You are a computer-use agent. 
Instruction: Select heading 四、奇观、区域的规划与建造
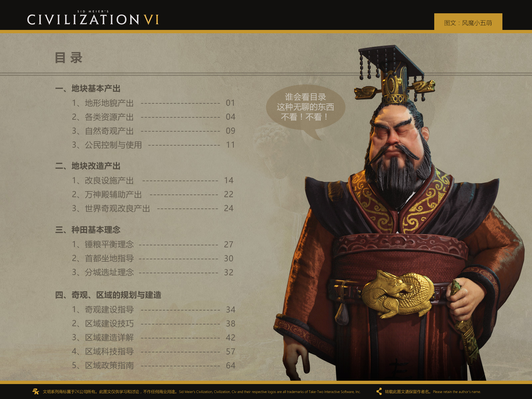(108, 295)
